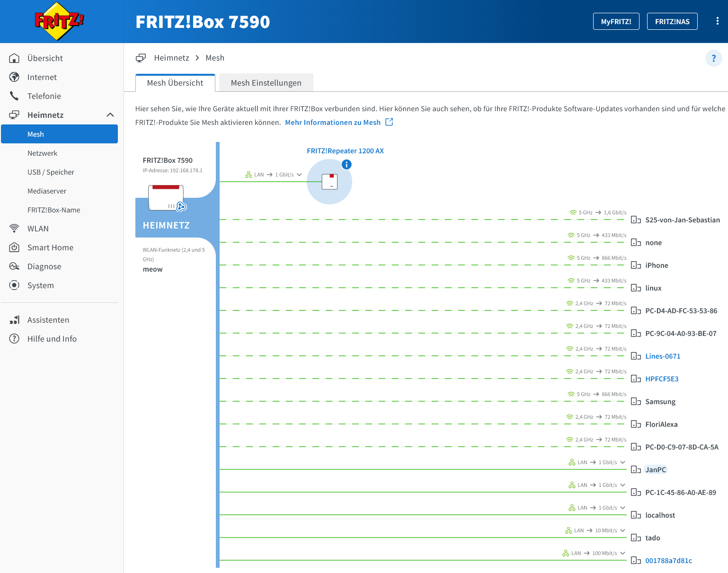Click the device icon next to PC-1C-45-86-A0-AE-89

click(636, 493)
